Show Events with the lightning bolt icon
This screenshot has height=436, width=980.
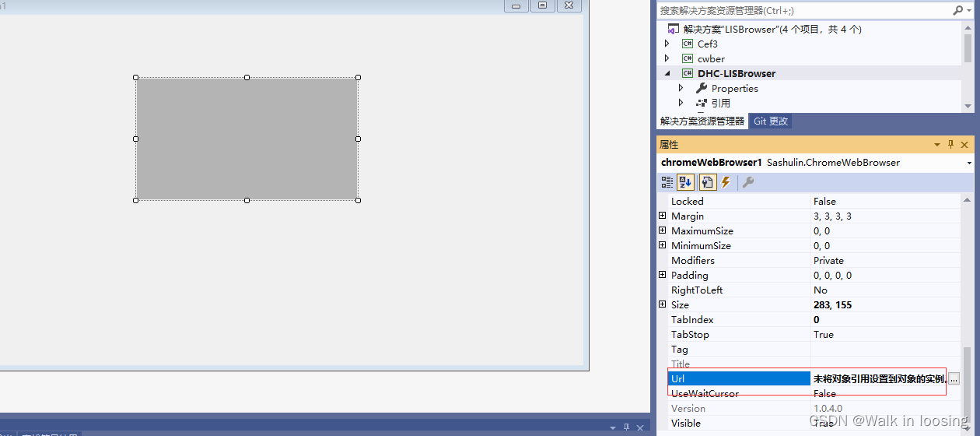(x=726, y=182)
